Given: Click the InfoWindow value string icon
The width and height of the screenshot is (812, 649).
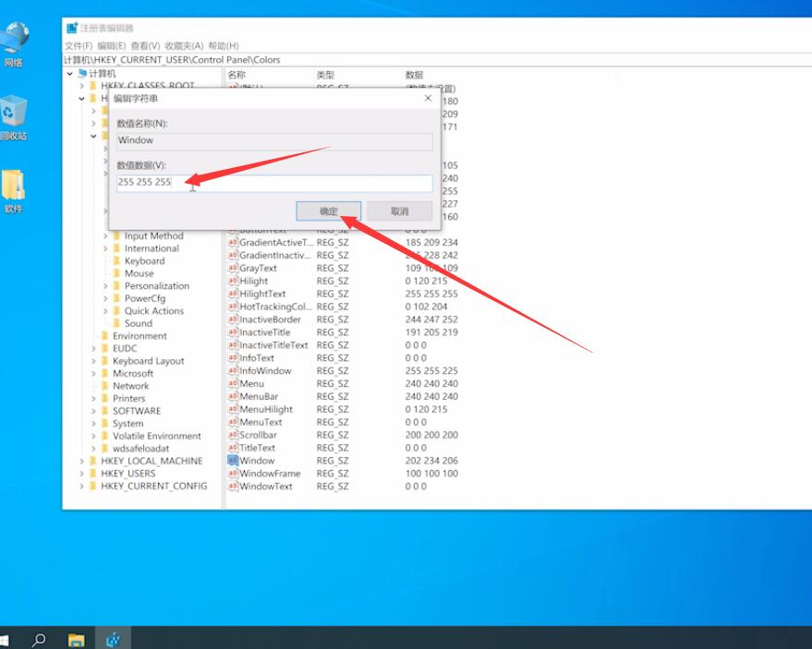Looking at the screenshot, I should click(x=233, y=371).
